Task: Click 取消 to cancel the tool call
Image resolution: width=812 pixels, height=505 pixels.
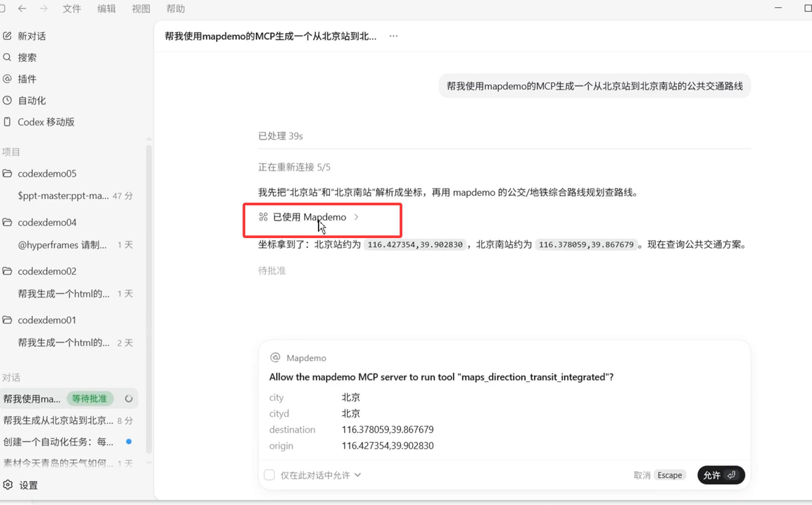Action: pyautogui.click(x=642, y=475)
